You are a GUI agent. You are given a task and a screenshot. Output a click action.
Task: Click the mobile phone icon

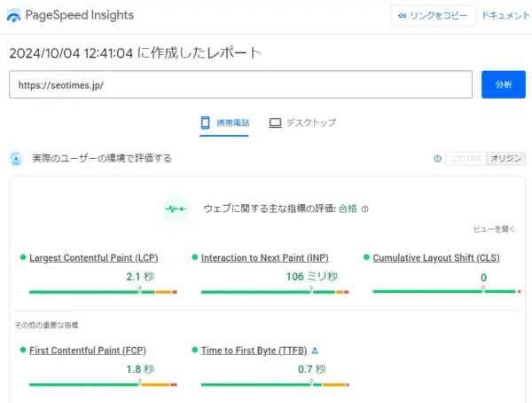(x=206, y=122)
